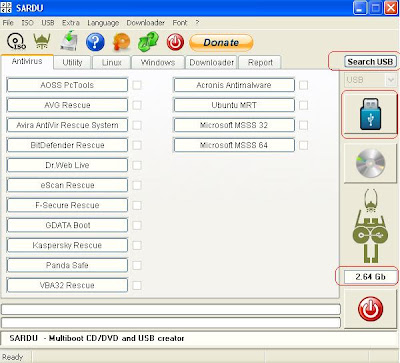
Task: Open the blue question mark help icon
Action: click(x=95, y=42)
